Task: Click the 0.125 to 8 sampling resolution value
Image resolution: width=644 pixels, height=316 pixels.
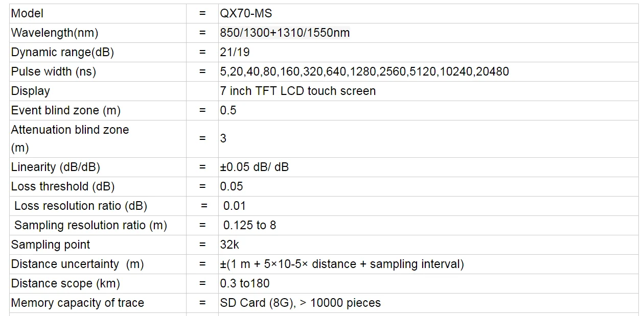Action: pyautogui.click(x=249, y=225)
